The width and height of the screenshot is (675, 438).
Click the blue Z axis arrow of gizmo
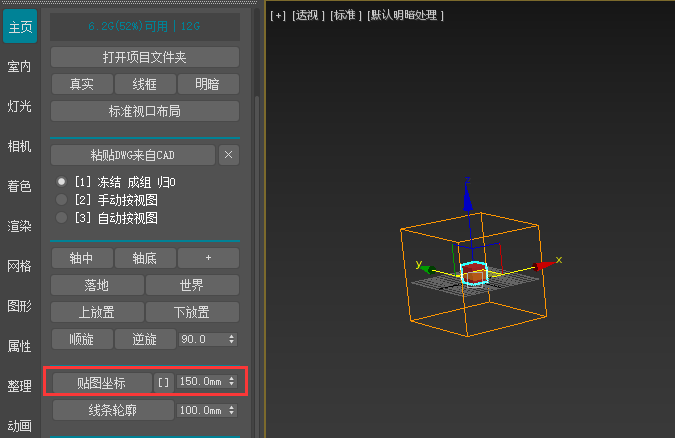click(468, 199)
